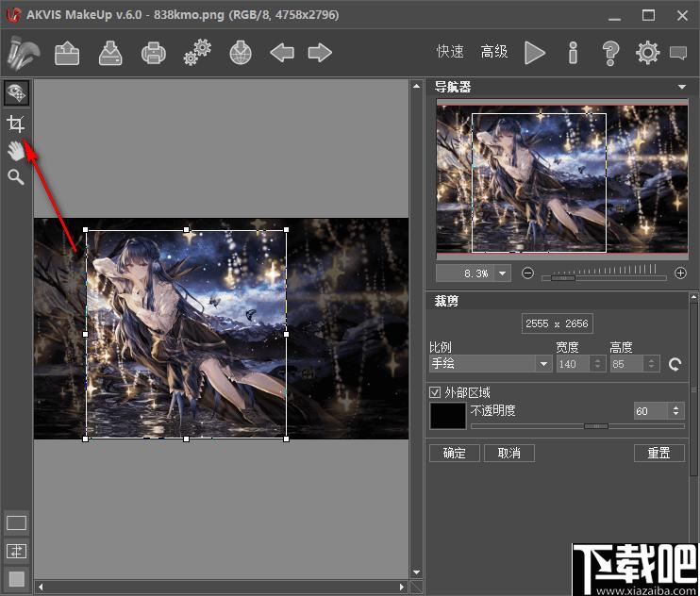
Task: Switch to 快速 (Express) mode
Action: pos(450,51)
